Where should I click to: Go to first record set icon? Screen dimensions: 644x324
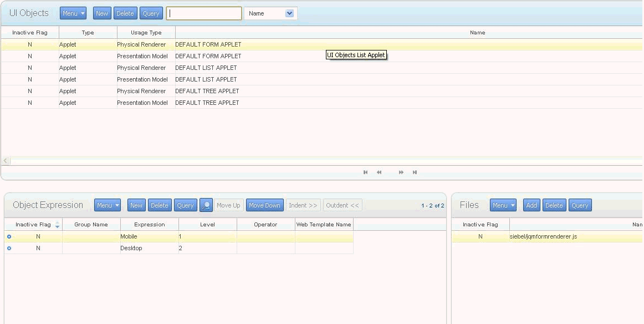366,173
